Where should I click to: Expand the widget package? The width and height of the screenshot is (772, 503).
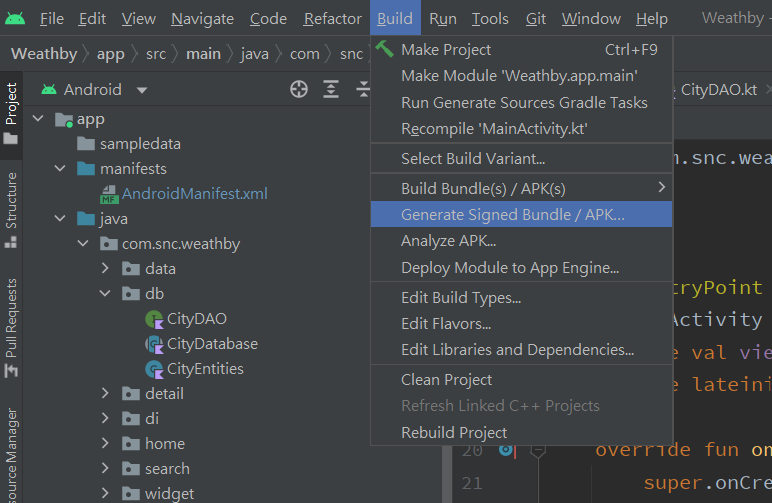coord(105,493)
